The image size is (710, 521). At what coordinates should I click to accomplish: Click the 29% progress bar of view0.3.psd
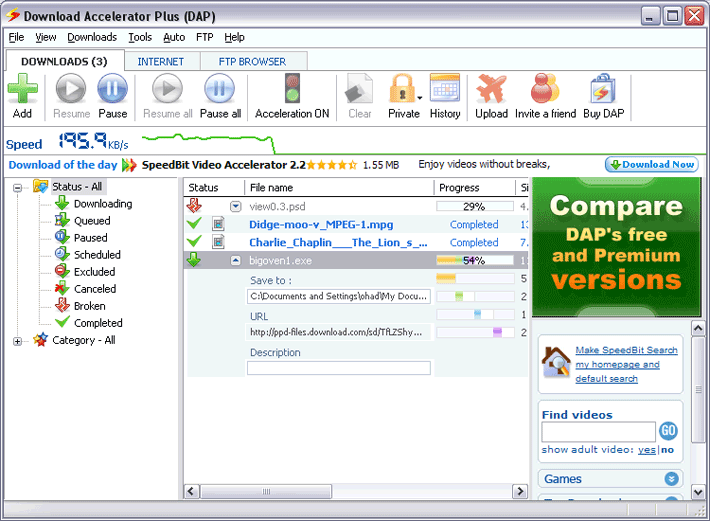475,206
